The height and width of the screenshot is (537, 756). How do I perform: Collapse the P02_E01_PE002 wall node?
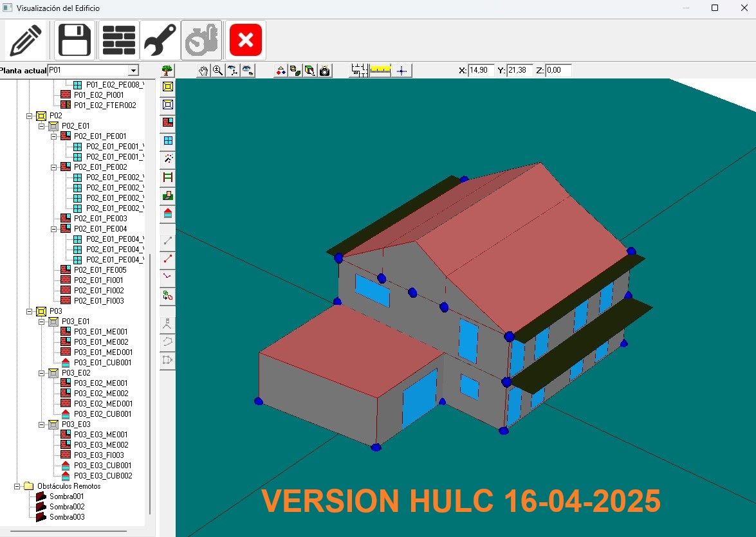coord(54,167)
